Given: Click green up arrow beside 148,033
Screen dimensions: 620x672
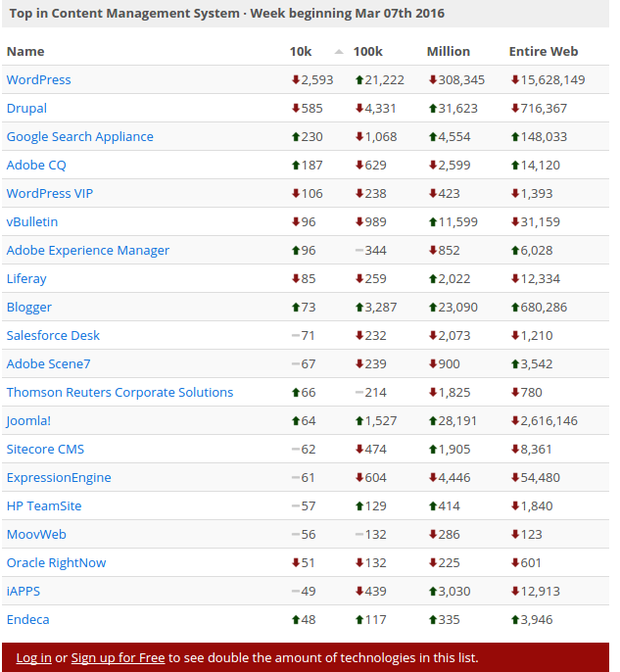Looking at the screenshot, I should 515,136.
